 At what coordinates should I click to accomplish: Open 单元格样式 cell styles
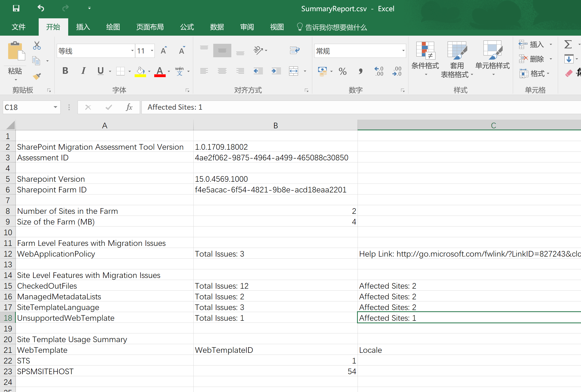coord(493,59)
